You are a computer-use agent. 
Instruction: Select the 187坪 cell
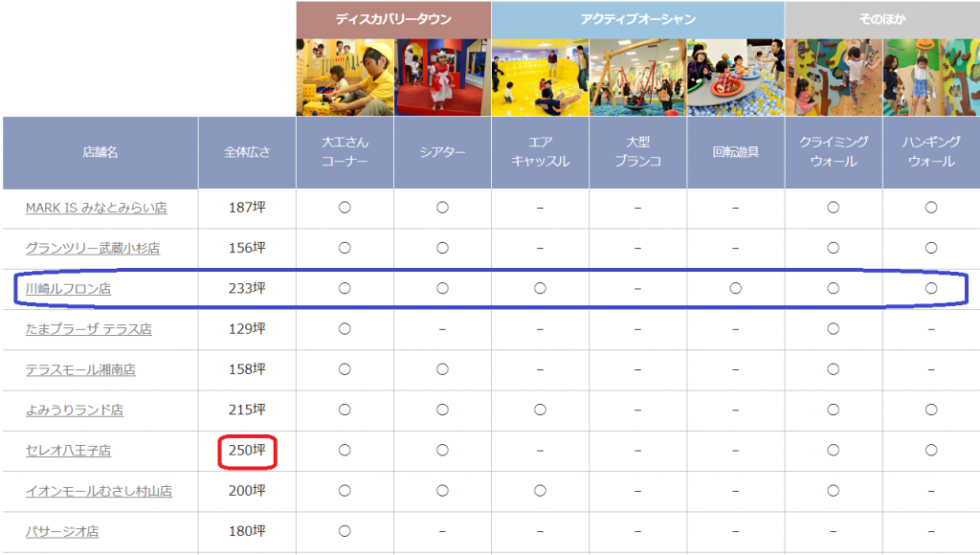point(247,208)
